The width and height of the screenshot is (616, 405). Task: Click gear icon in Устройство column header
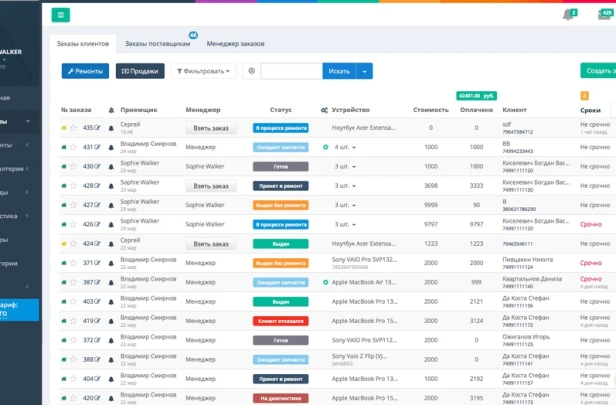click(x=323, y=109)
